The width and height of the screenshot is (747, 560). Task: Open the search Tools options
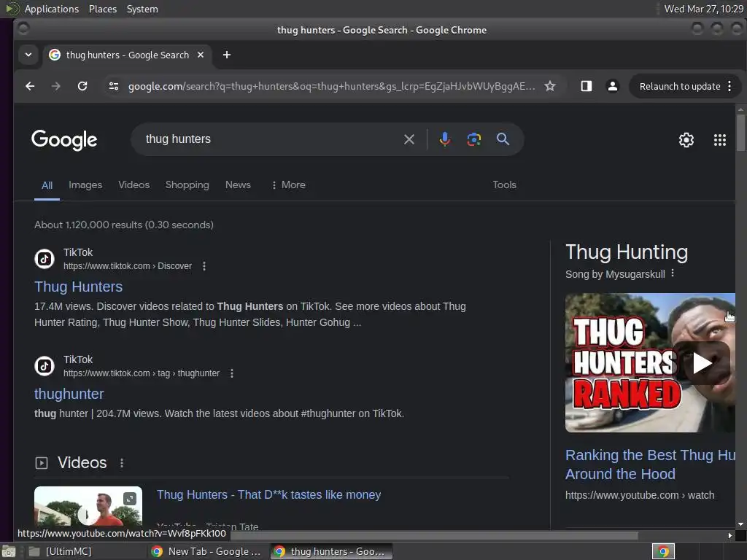pos(505,184)
